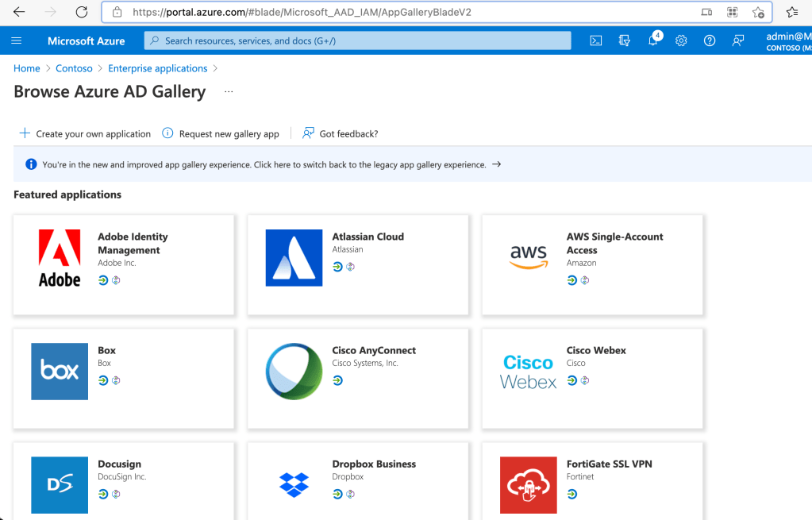Launch Cloud Shell from the top bar

pos(595,40)
